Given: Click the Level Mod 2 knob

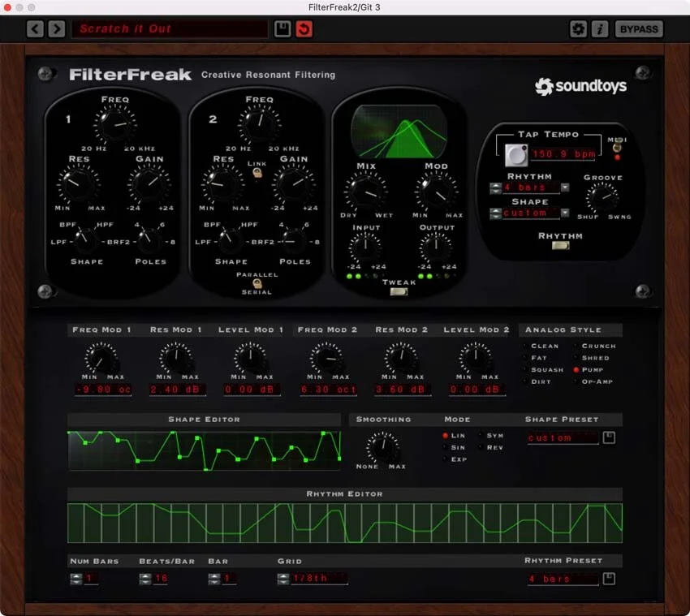Looking at the screenshot, I should [476, 359].
